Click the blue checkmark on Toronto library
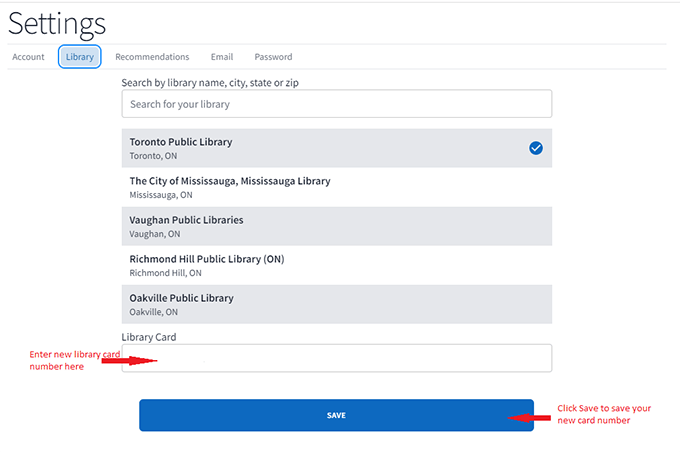 (x=536, y=148)
